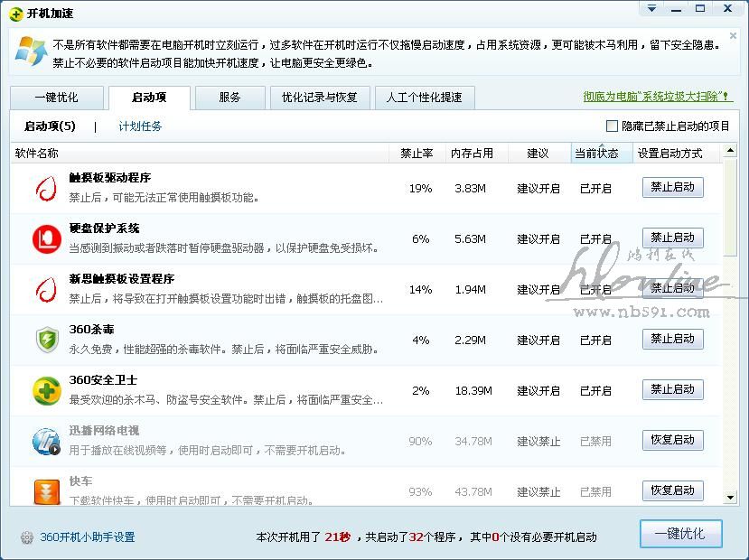Switch to the 服务 tab
Screen dimensions: 749x560
pyautogui.click(x=229, y=98)
